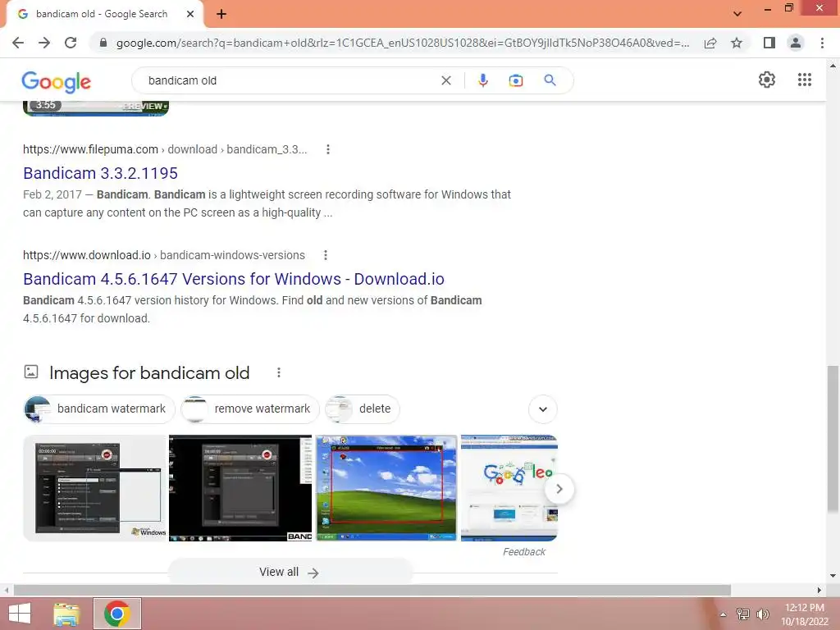Open the Windows XP wallpaper thumbnail
840x630 pixels.
[386, 488]
